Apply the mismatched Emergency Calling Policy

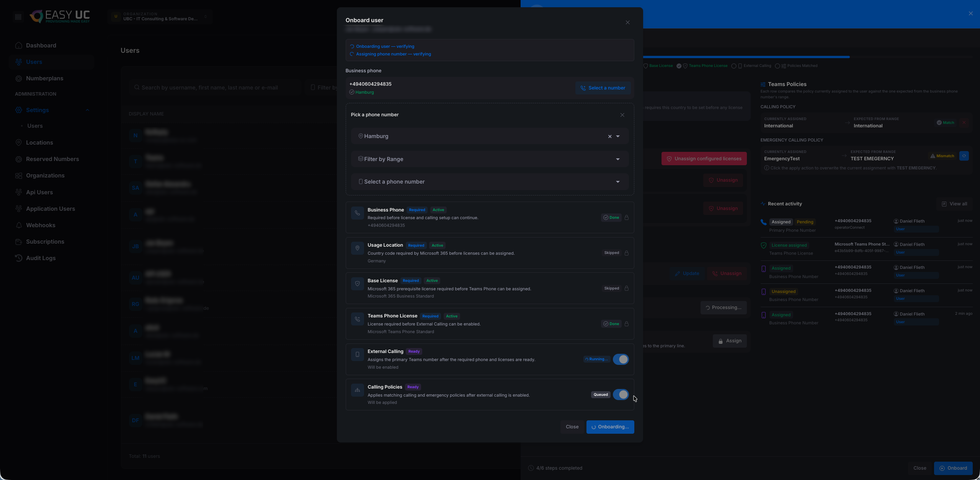click(964, 156)
